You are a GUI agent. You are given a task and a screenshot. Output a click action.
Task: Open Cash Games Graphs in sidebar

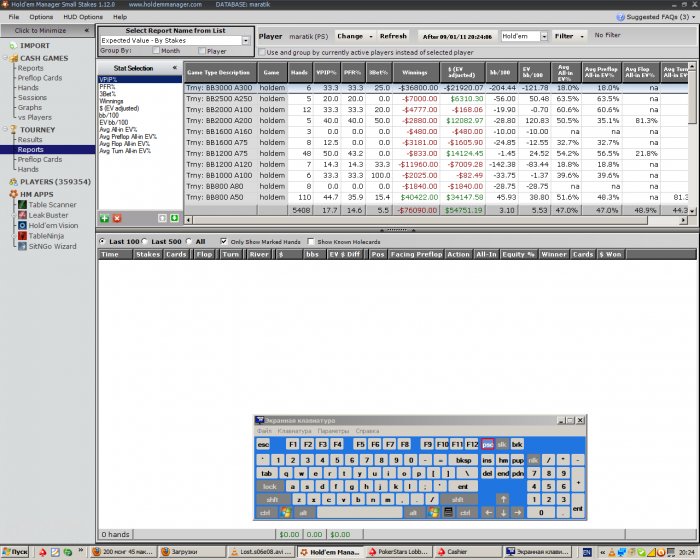click(29, 107)
